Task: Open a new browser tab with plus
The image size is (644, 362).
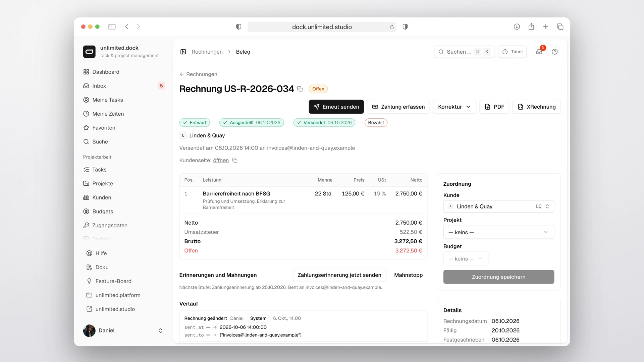Action: [546, 26]
